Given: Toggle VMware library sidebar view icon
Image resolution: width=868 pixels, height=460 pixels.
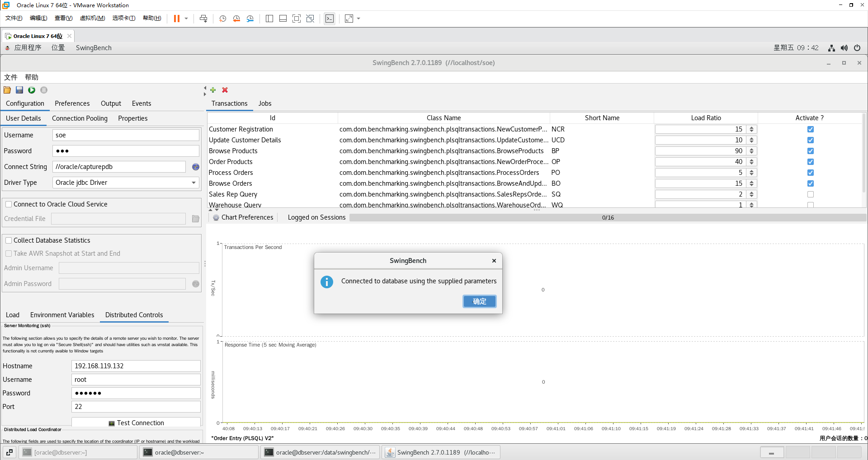Looking at the screenshot, I should pyautogui.click(x=269, y=19).
